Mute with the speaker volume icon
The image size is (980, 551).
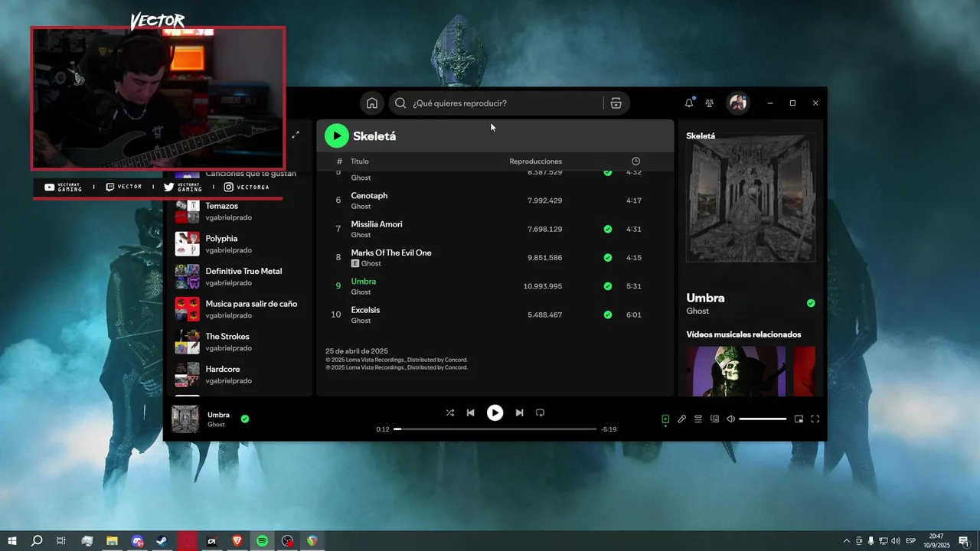coord(731,419)
